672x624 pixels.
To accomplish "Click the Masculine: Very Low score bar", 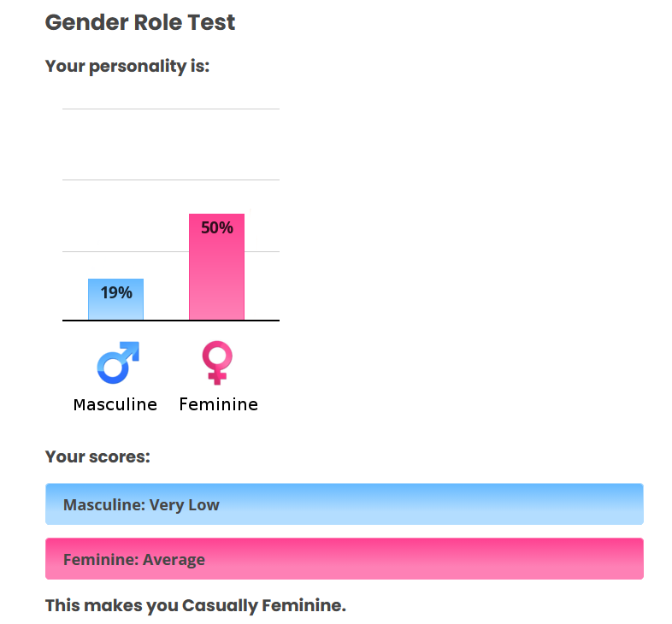I will click(345, 504).
